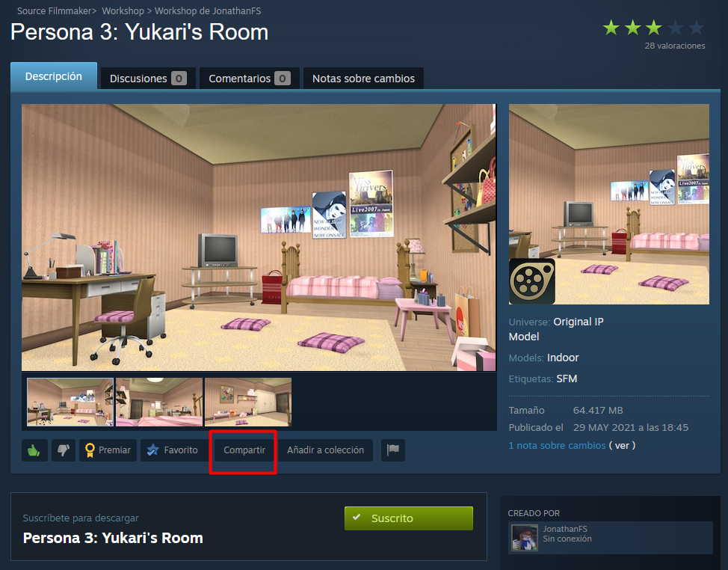Click the thumbs up rate button
The width and height of the screenshot is (728, 570).
pos(34,450)
